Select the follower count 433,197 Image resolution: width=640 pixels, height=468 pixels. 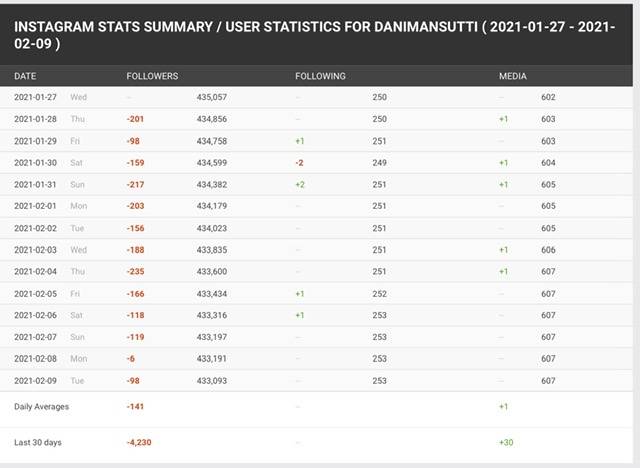[211, 337]
